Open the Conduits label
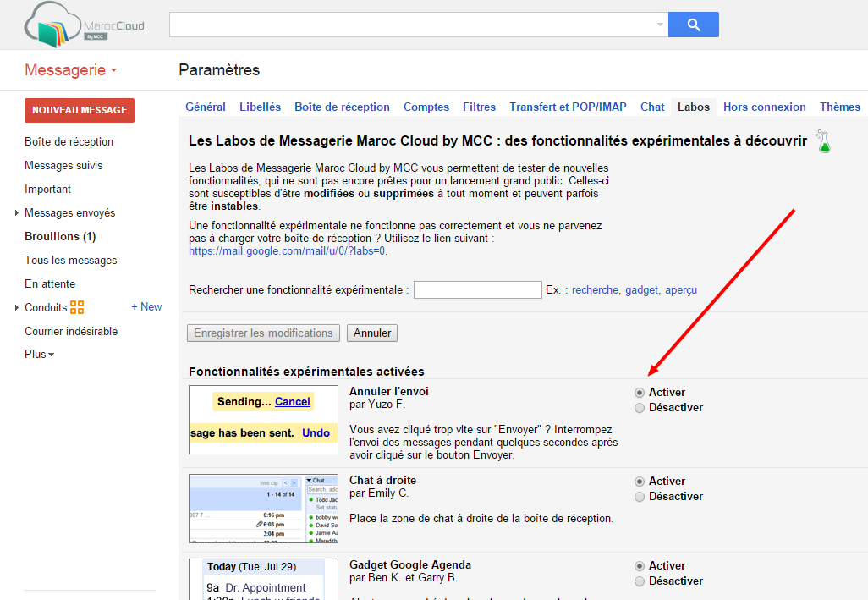The width and height of the screenshot is (868, 600). click(46, 308)
